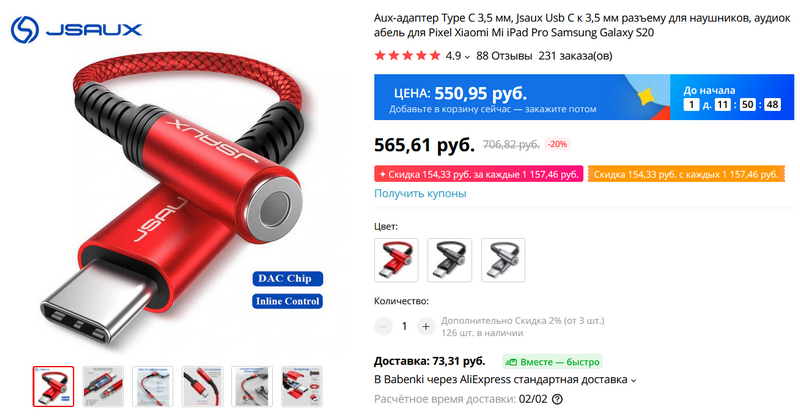
Task: Click the orange 154,33 руб. discount badge
Action: point(686,174)
